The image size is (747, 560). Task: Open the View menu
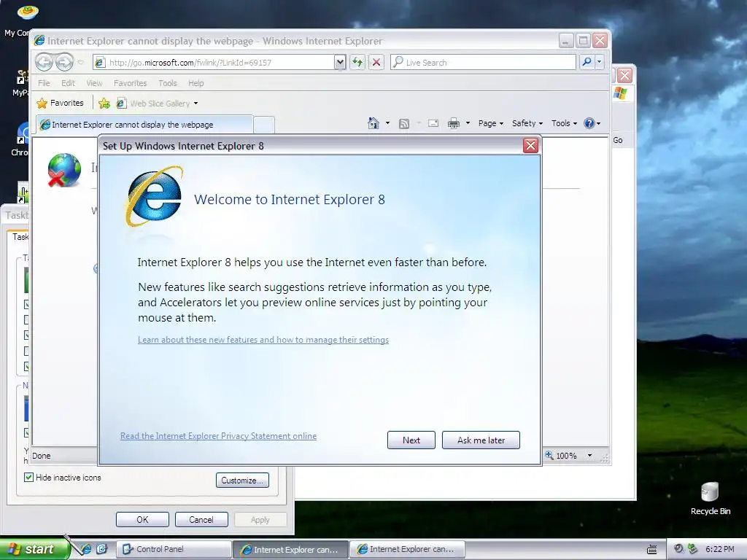click(94, 83)
